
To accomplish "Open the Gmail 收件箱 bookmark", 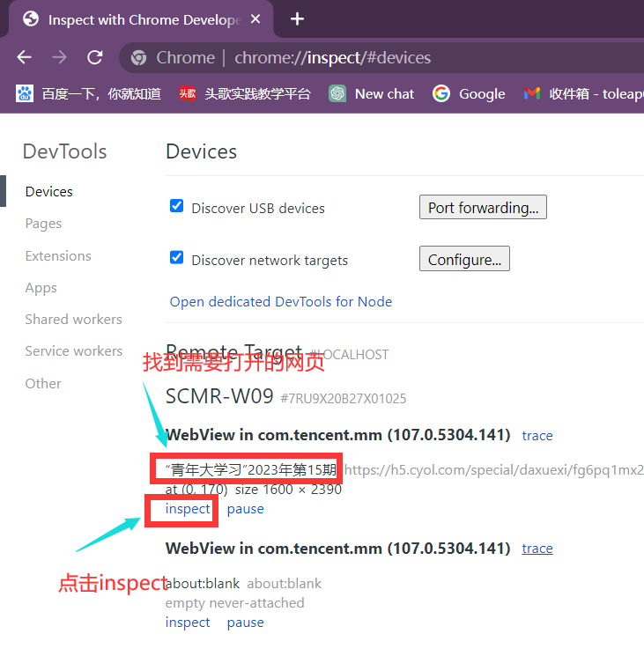I will 583,93.
